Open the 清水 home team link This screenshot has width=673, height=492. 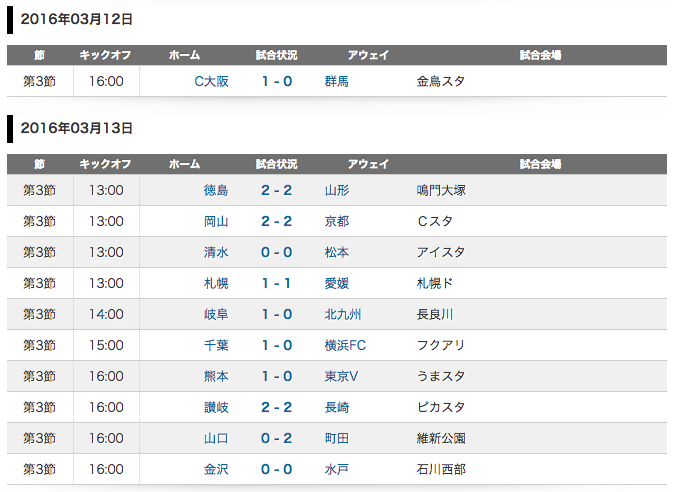point(216,252)
